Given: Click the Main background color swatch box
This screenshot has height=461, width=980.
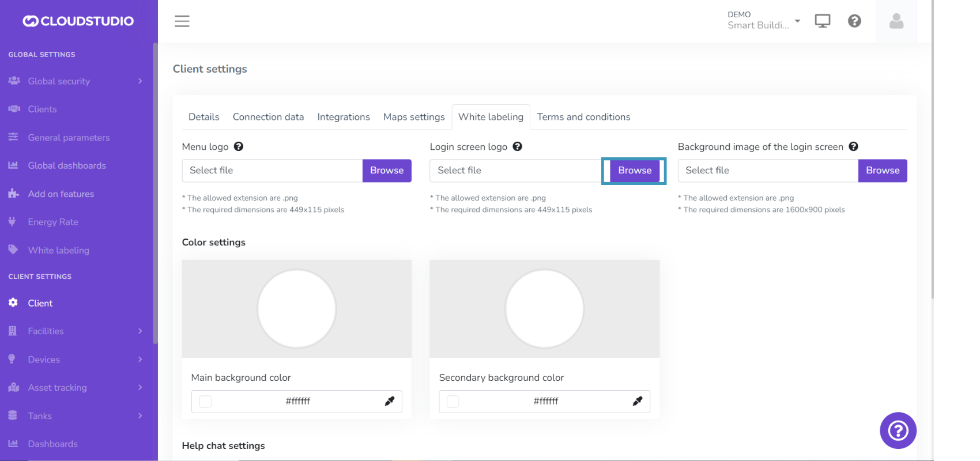Looking at the screenshot, I should click(205, 402).
